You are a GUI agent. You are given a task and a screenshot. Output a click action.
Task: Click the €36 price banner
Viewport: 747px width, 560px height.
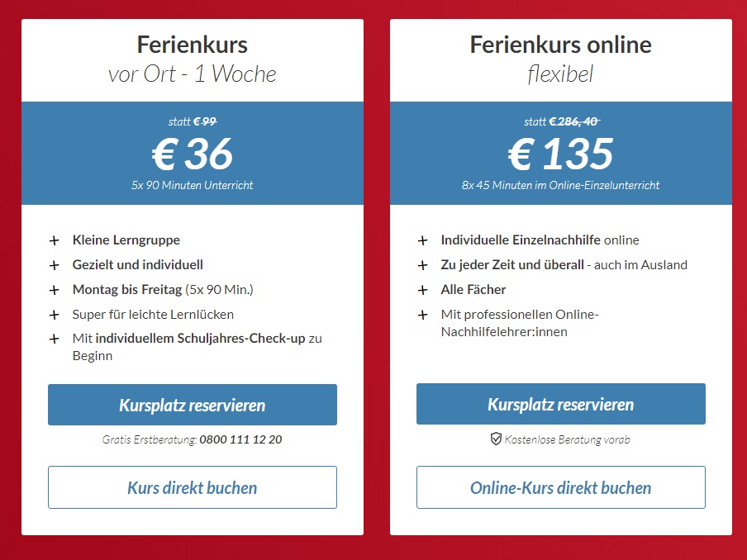click(193, 154)
